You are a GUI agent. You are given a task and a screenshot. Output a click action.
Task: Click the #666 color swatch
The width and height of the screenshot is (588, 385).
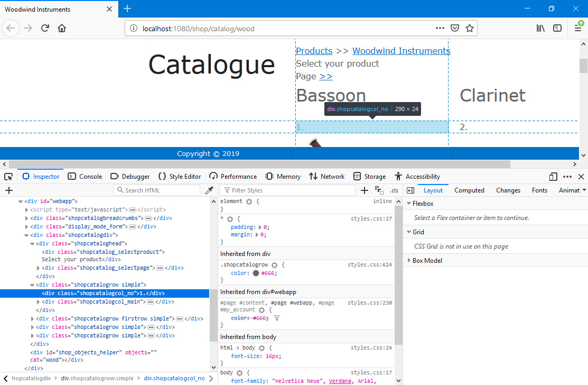pyautogui.click(x=256, y=273)
